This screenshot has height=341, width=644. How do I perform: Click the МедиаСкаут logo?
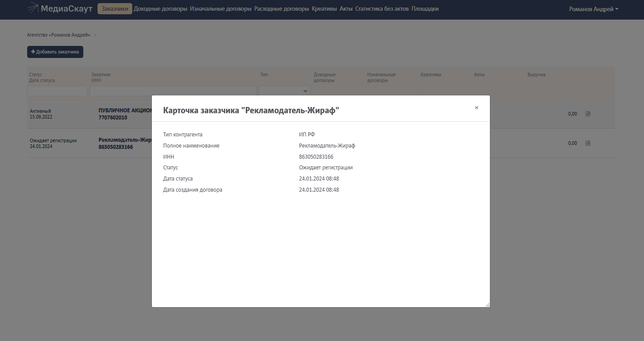point(60,8)
